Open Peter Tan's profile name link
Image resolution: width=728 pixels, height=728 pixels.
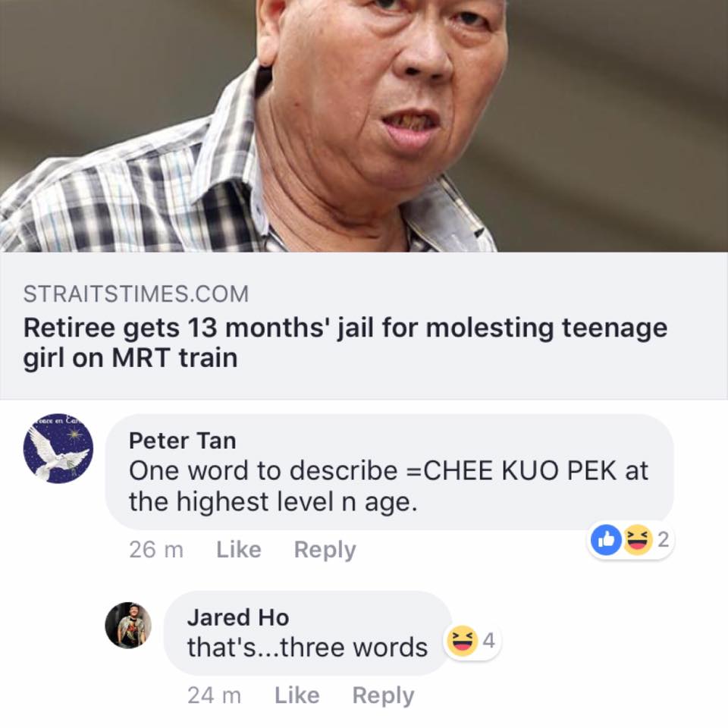183,441
